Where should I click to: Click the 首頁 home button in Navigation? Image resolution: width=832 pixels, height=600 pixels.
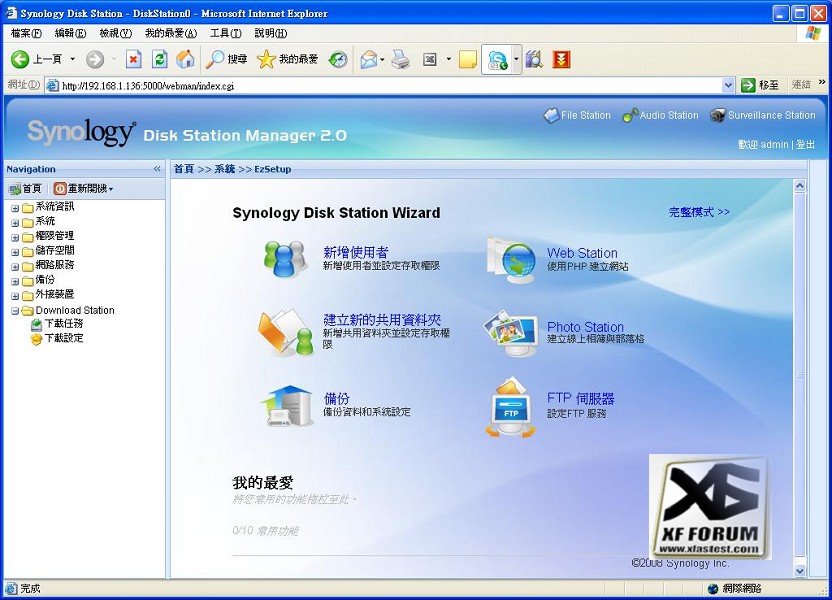(25, 188)
